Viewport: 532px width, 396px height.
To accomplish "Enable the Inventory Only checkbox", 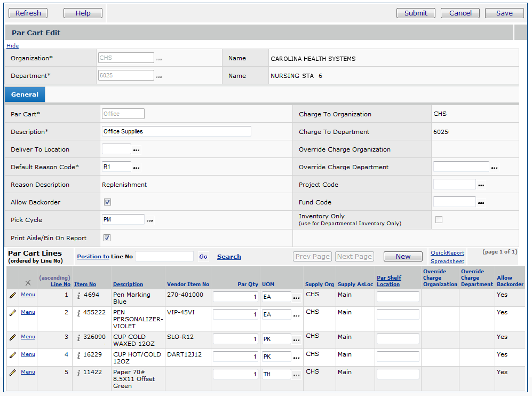I will pyautogui.click(x=439, y=219).
